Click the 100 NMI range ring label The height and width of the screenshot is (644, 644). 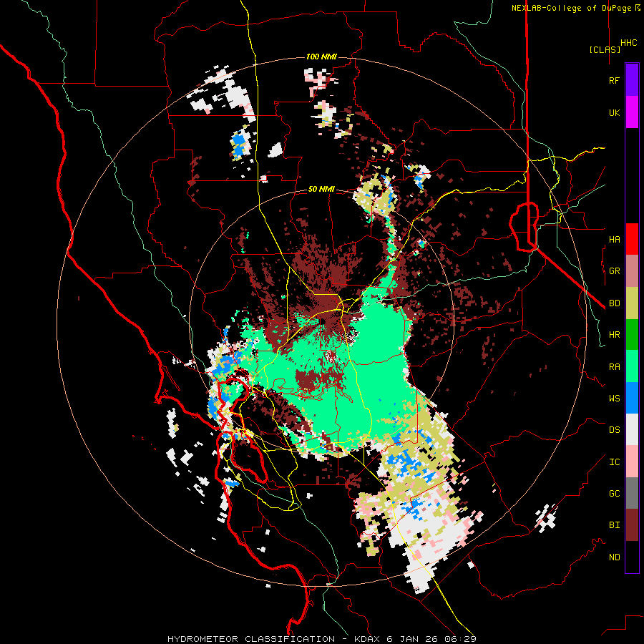pyautogui.click(x=321, y=57)
